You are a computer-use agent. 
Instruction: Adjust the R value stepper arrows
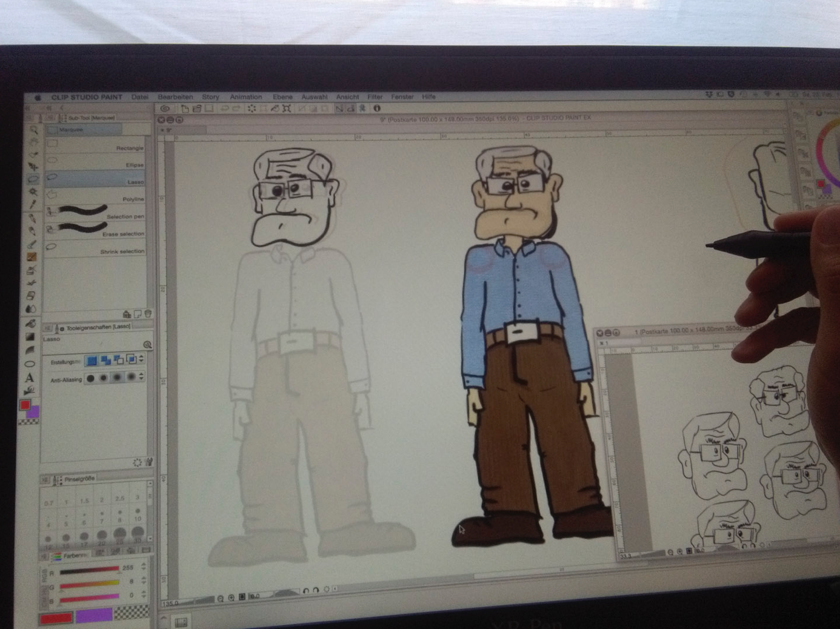[144, 567]
